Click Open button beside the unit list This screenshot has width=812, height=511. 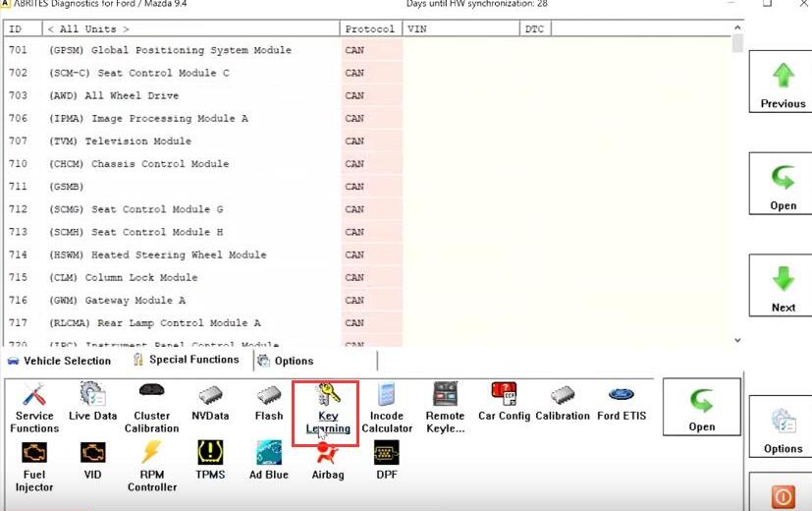click(x=783, y=184)
